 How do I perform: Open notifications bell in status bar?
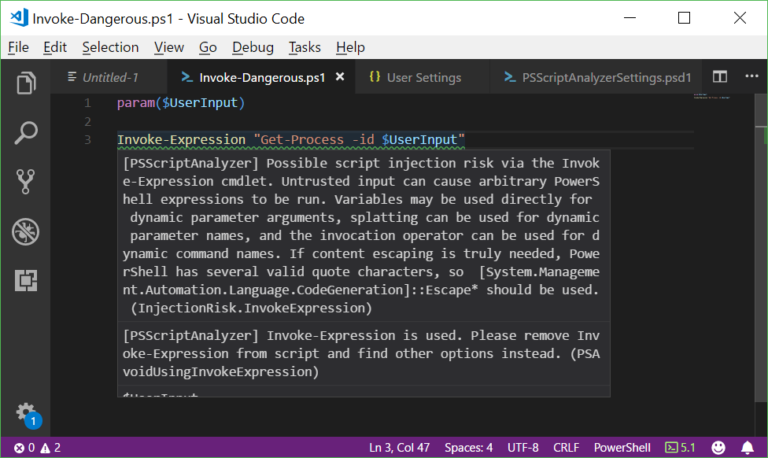[747, 447]
